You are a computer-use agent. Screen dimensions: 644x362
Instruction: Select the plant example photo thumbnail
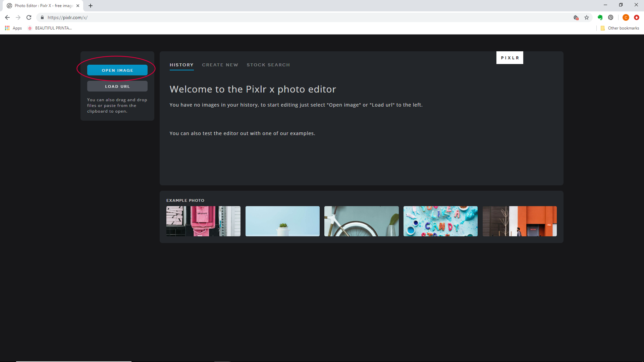coord(282,221)
